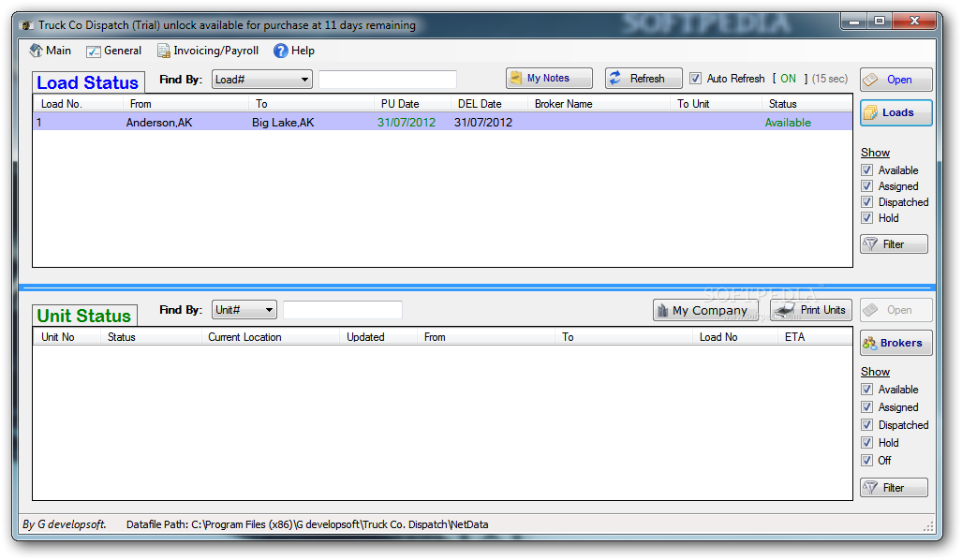
Task: Uncheck Assigned in Unit Status Show
Action: pyautogui.click(x=866, y=407)
